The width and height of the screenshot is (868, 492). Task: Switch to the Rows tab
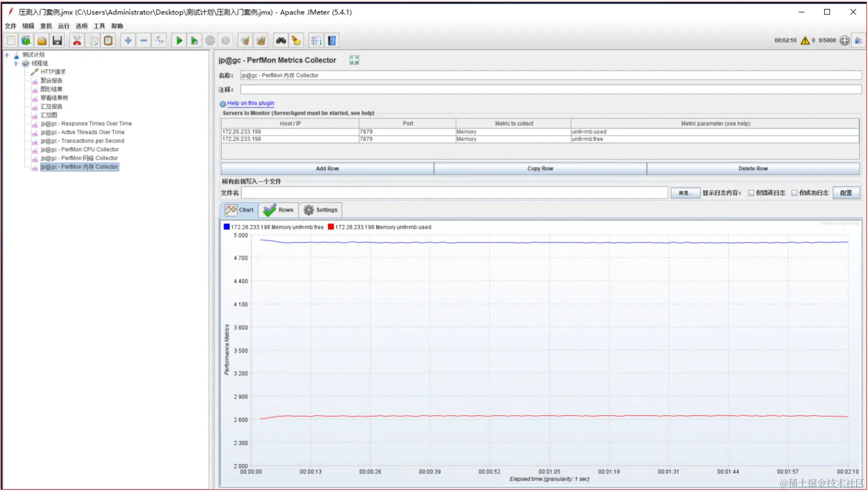pos(279,210)
